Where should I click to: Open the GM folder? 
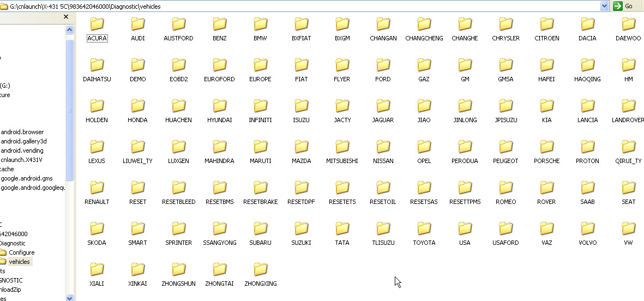coord(465,70)
